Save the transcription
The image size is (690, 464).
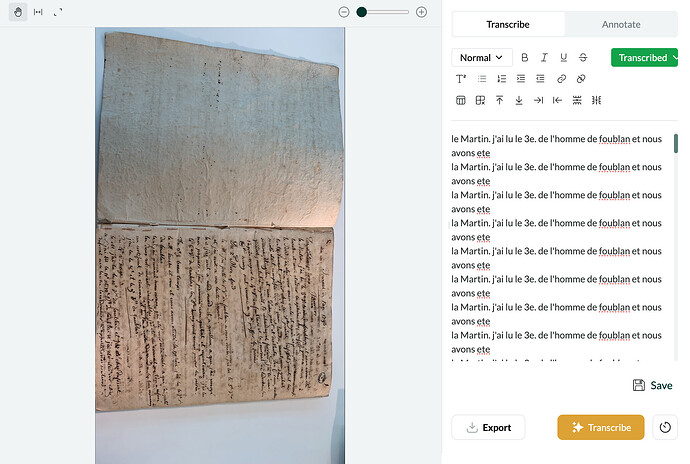pyautogui.click(x=653, y=386)
